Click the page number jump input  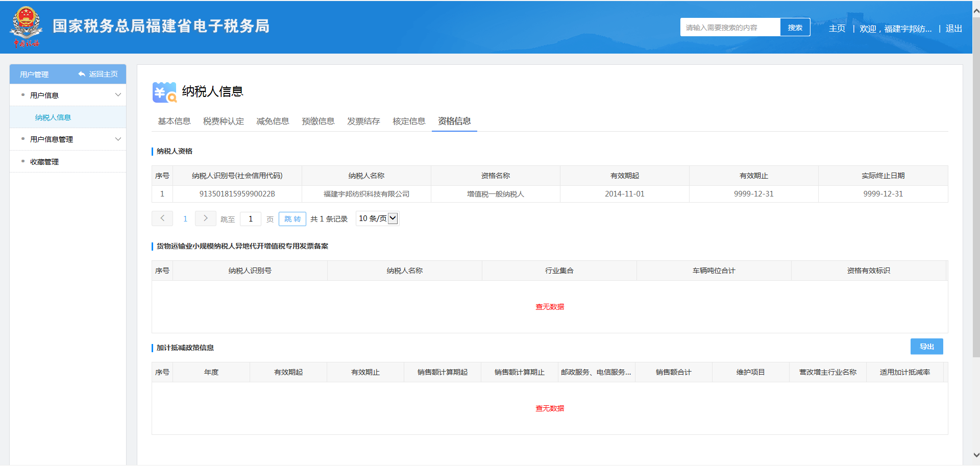pyautogui.click(x=251, y=219)
